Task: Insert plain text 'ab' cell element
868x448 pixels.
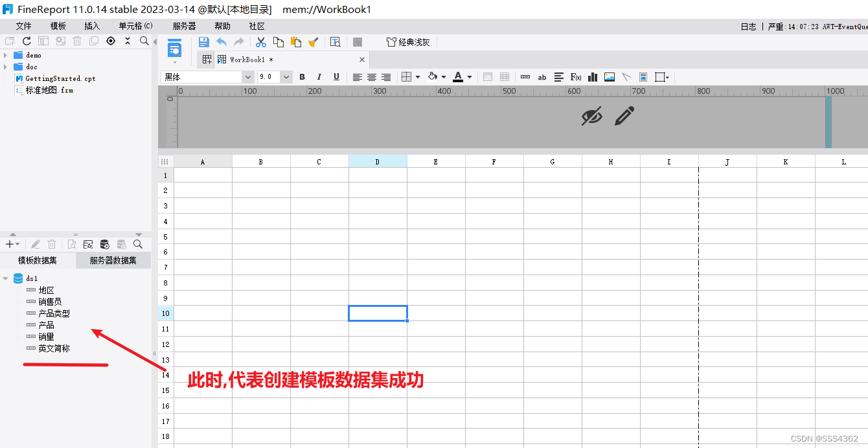Action: (542, 77)
